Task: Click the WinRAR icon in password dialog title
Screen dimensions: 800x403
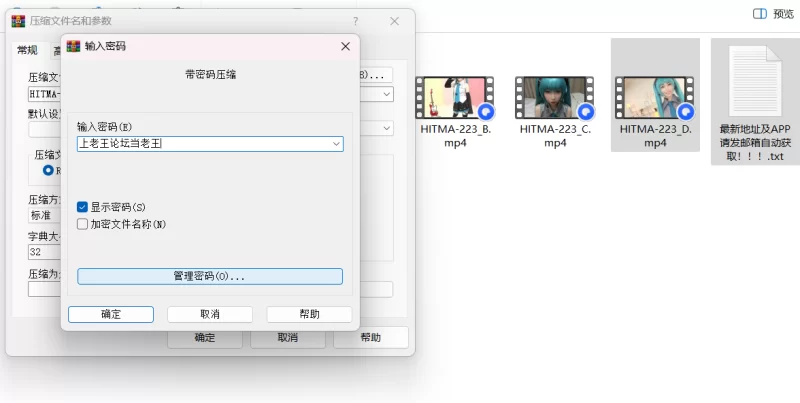Action: pos(73,46)
